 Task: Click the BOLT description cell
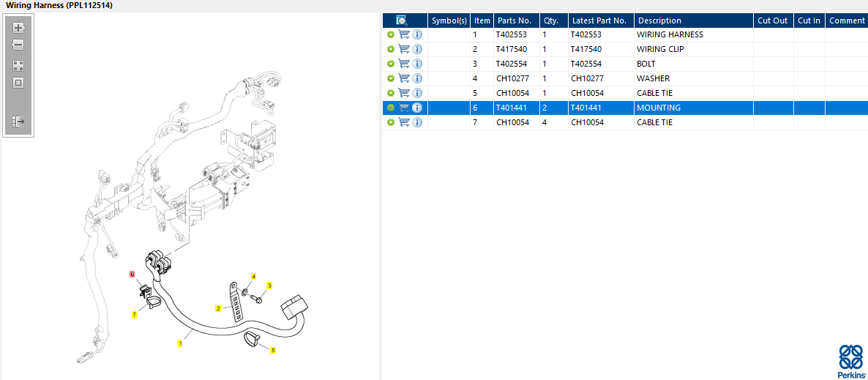[694, 64]
